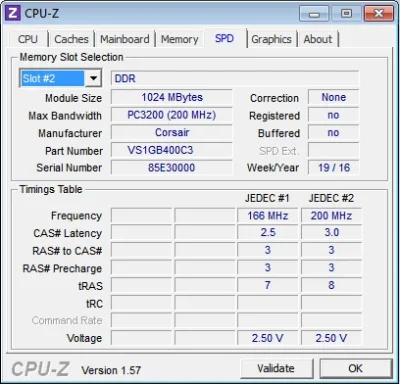Click the Validate button
This screenshot has width=400, height=384.
click(x=276, y=368)
